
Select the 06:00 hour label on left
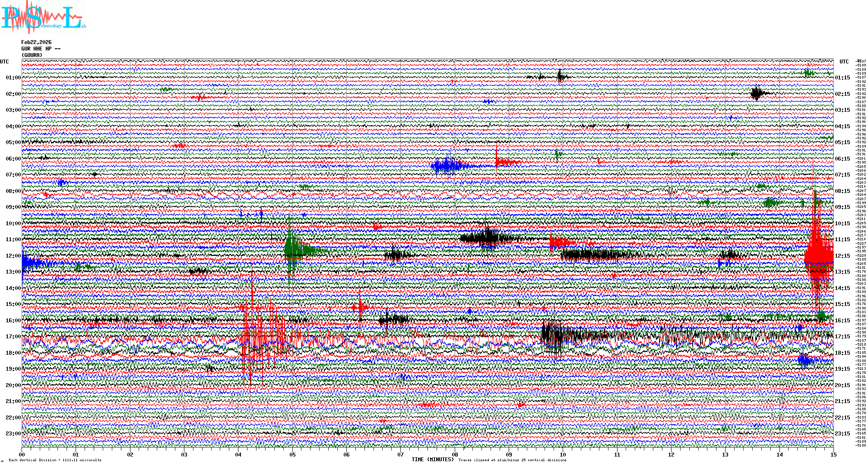click(13, 159)
